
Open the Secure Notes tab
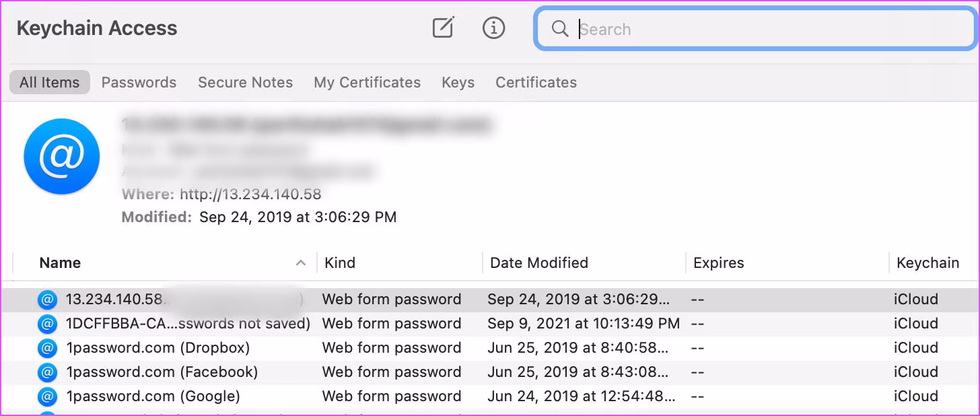pos(245,83)
